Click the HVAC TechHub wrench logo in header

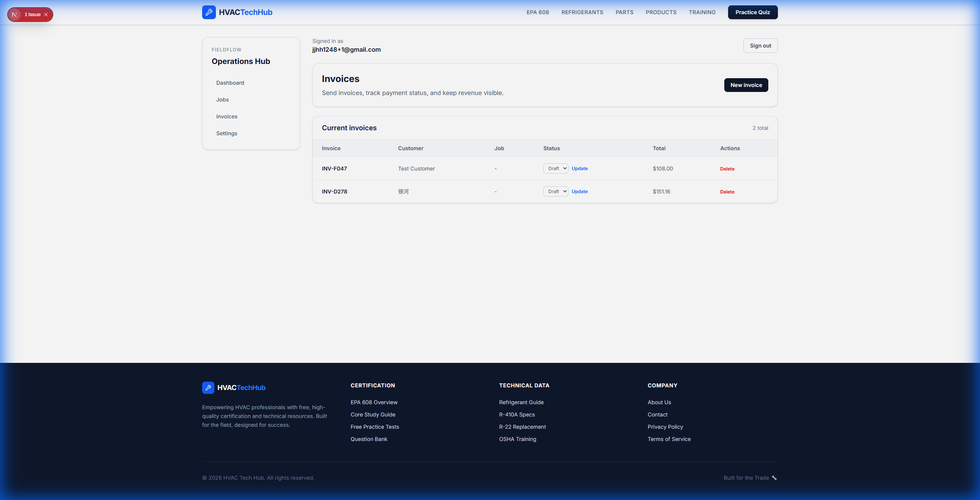(x=209, y=12)
